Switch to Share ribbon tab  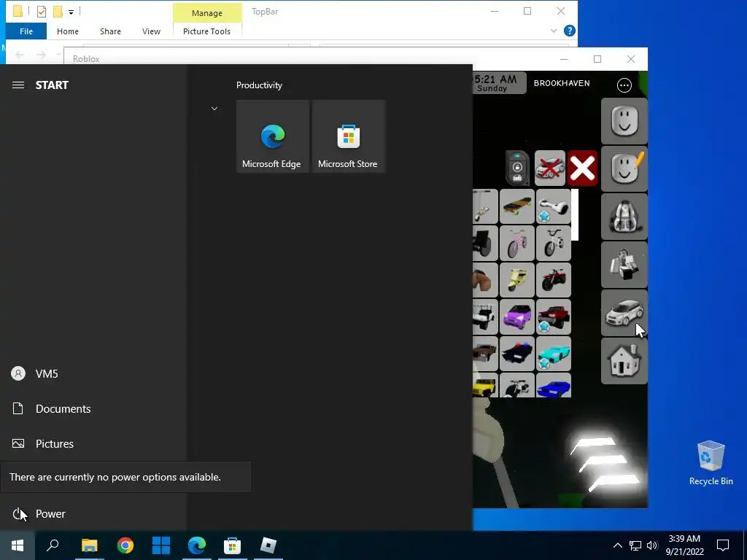click(x=110, y=31)
